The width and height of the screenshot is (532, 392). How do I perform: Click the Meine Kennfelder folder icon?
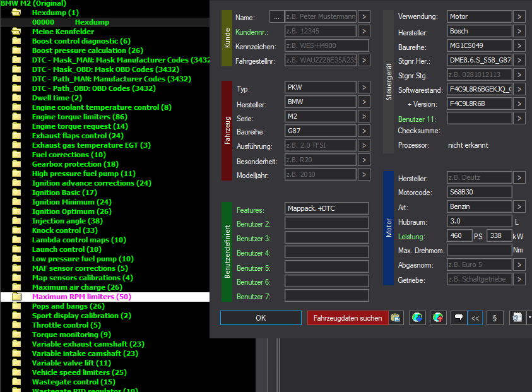17,32
